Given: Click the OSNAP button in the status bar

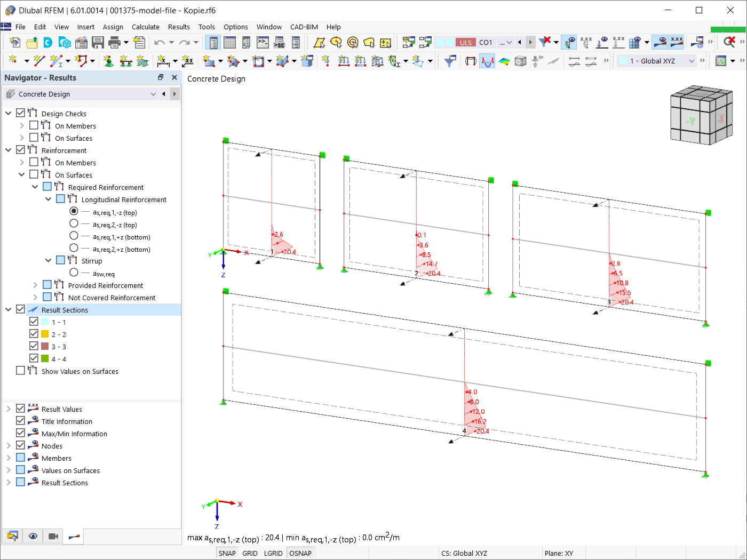Looking at the screenshot, I should pyautogui.click(x=300, y=553).
